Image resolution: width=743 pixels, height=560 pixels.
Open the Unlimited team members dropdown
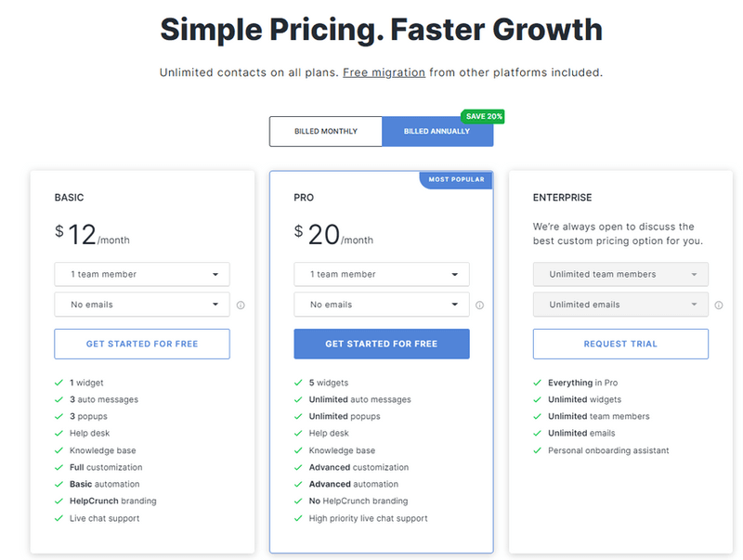[x=619, y=274]
